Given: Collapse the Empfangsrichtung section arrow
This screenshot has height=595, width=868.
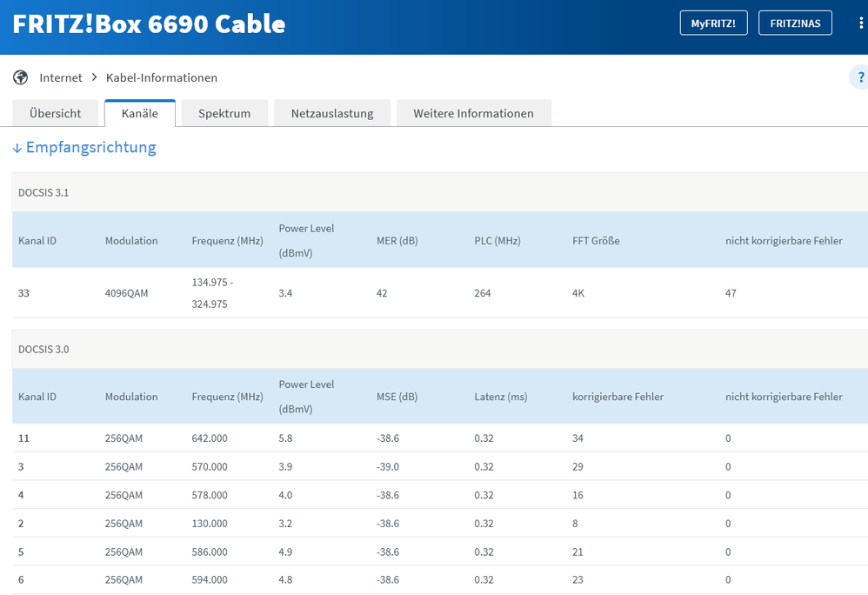Looking at the screenshot, I should (x=17, y=148).
